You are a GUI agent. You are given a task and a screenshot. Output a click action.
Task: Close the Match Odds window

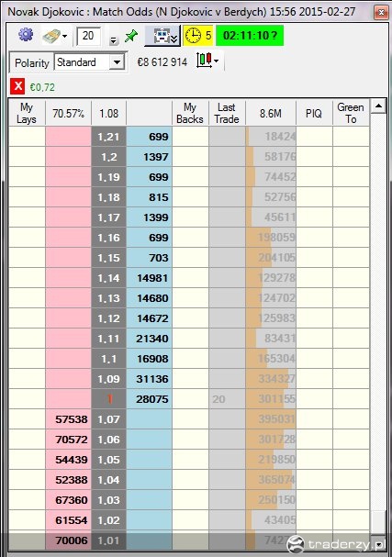[381, 13]
